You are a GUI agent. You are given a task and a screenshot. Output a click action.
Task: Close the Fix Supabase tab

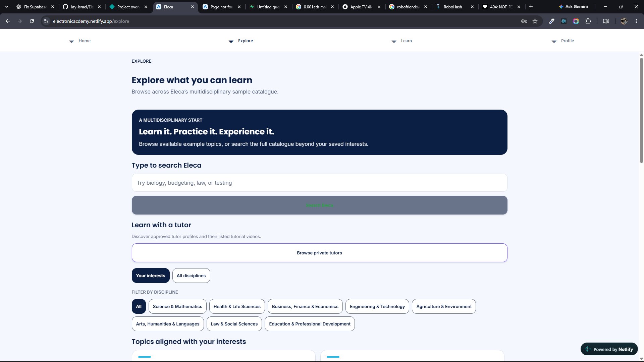[53, 7]
